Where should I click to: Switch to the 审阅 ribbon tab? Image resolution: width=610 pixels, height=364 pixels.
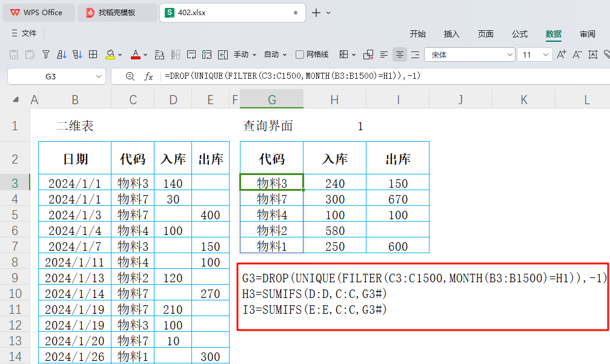pyautogui.click(x=588, y=34)
